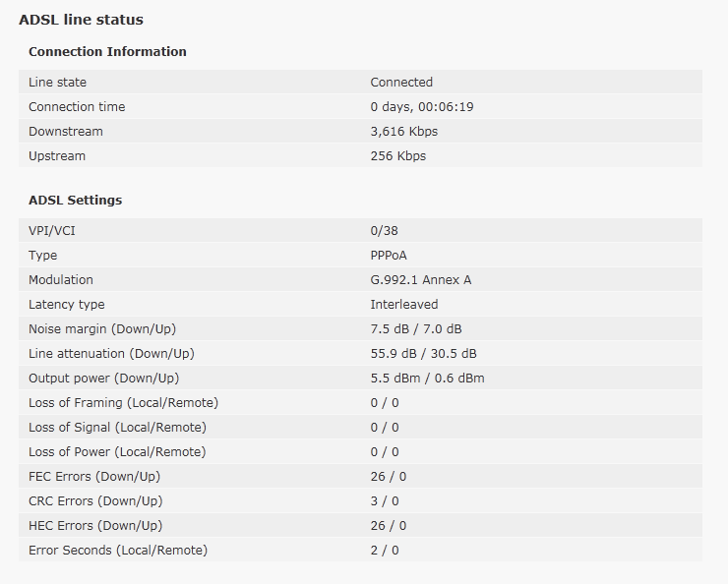Screen dimensions: 728x584
Task: Click the CRC Errors value 3 / 0
Action: [x=385, y=501]
